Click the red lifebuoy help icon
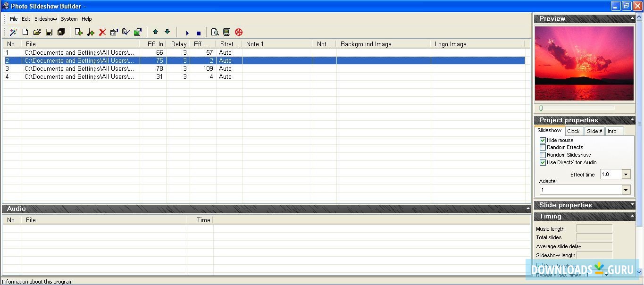Viewport: 644px width, 285px height. click(x=239, y=32)
